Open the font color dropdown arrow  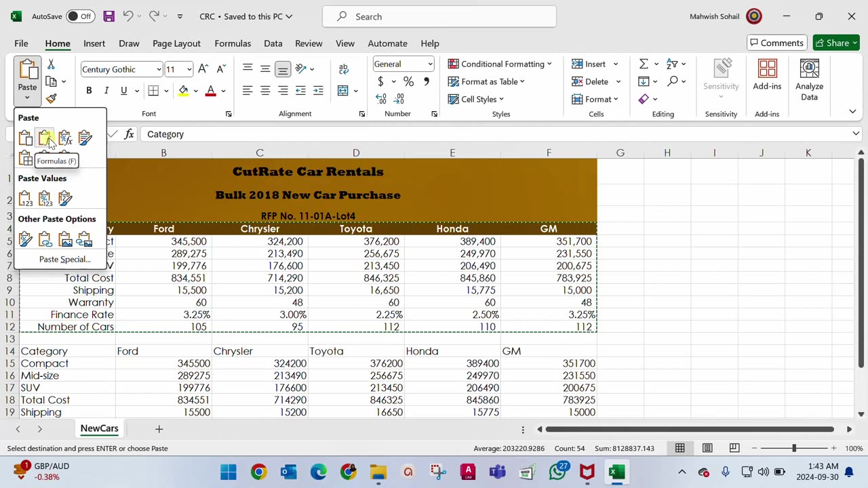[223, 91]
